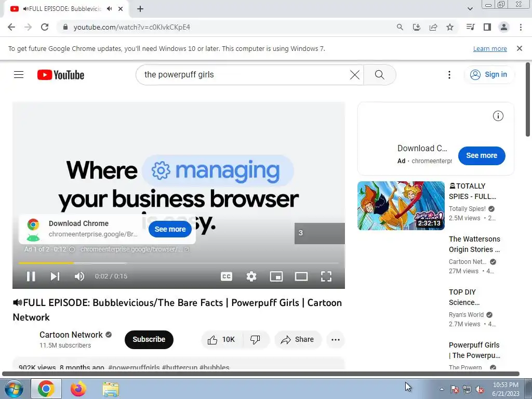Open File Explorer from the taskbar
532x399 pixels.
(111, 389)
